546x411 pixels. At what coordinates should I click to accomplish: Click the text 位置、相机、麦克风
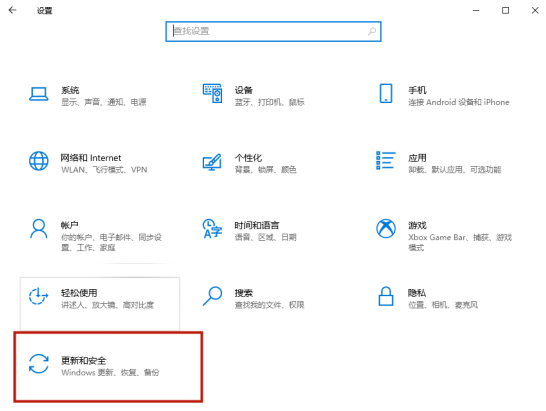pyautogui.click(x=443, y=305)
